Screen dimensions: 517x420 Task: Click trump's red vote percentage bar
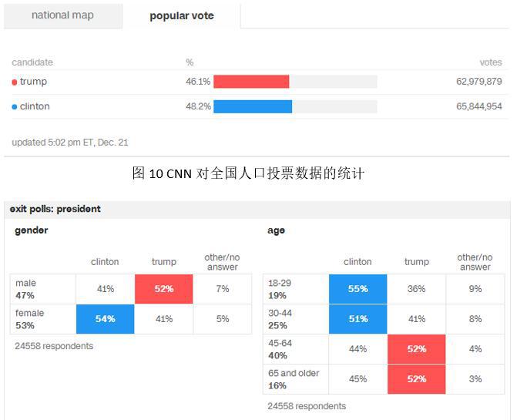pyautogui.click(x=251, y=82)
